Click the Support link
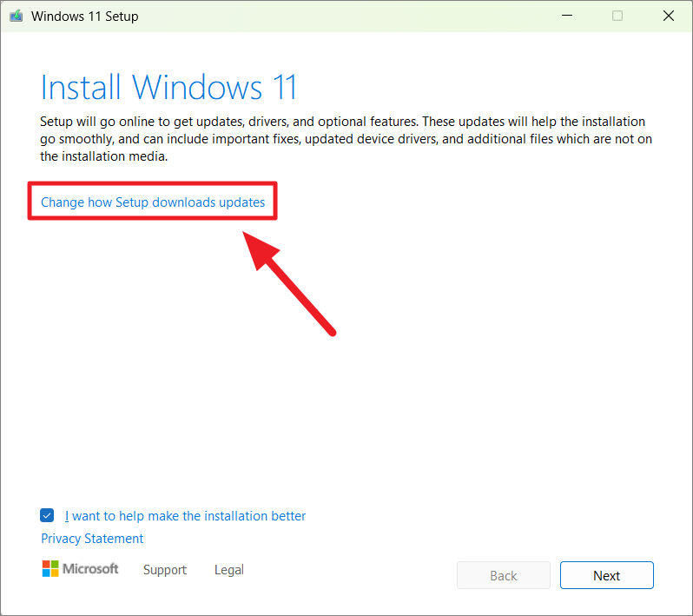 click(165, 570)
